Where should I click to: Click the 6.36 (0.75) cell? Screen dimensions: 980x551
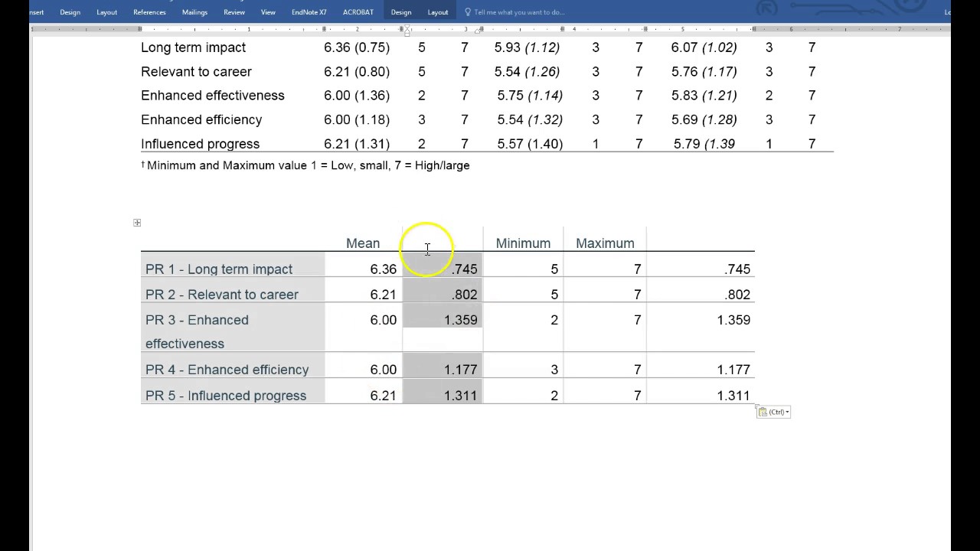coord(357,47)
